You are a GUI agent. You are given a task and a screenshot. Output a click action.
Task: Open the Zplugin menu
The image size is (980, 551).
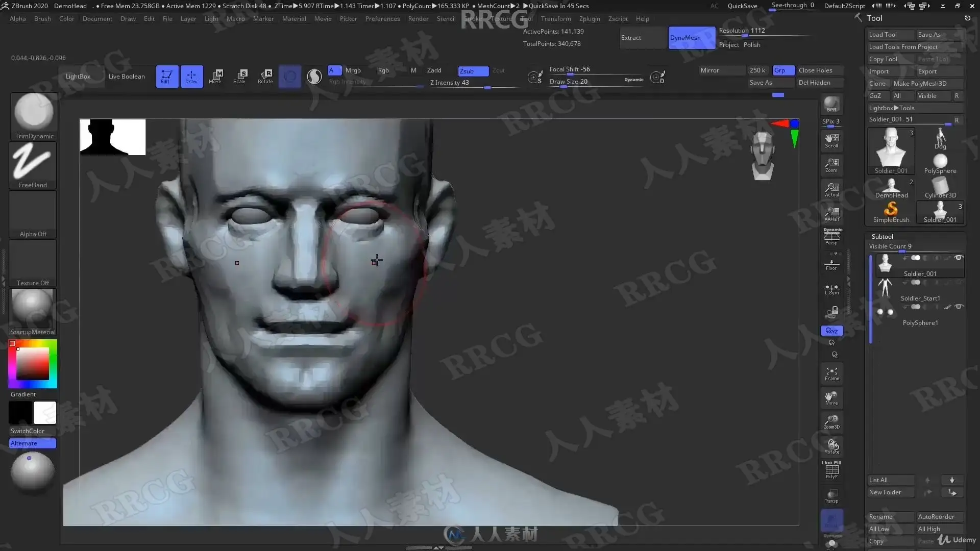[x=590, y=19]
